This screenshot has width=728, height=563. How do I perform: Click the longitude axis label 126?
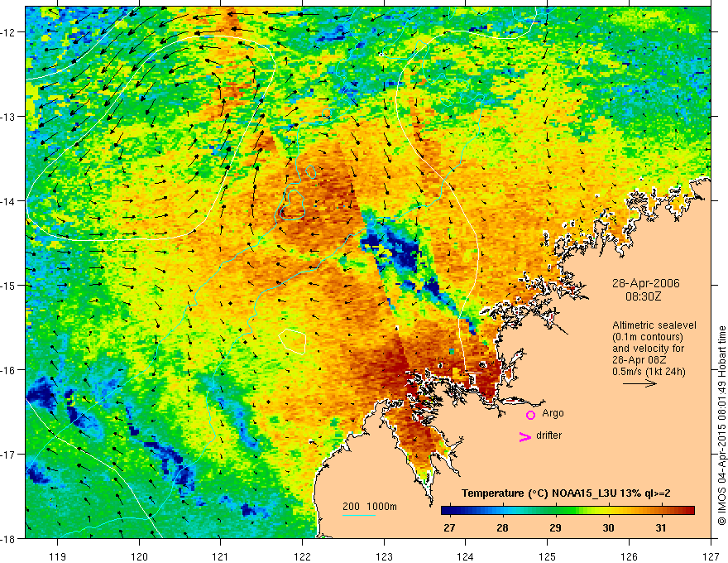click(629, 556)
